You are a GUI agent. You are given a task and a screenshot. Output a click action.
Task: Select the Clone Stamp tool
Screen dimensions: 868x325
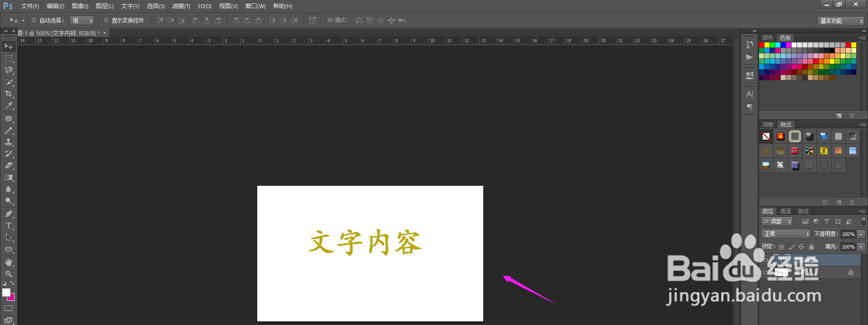pos(9,142)
